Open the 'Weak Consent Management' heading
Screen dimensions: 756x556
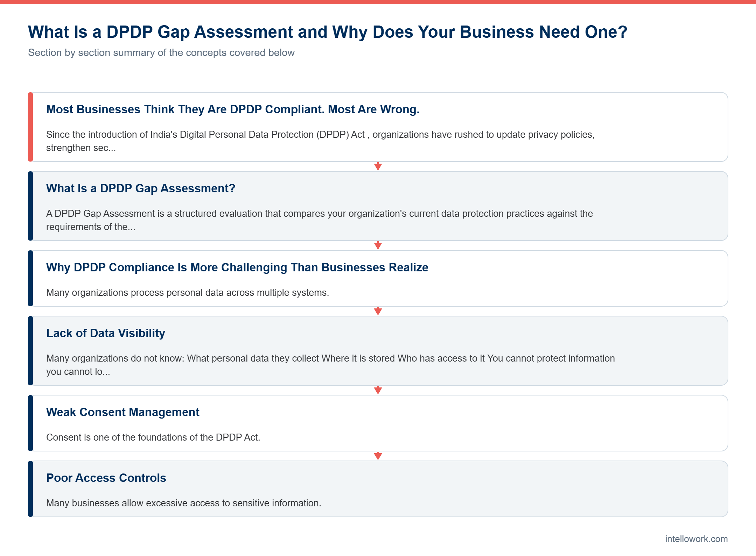pos(123,412)
